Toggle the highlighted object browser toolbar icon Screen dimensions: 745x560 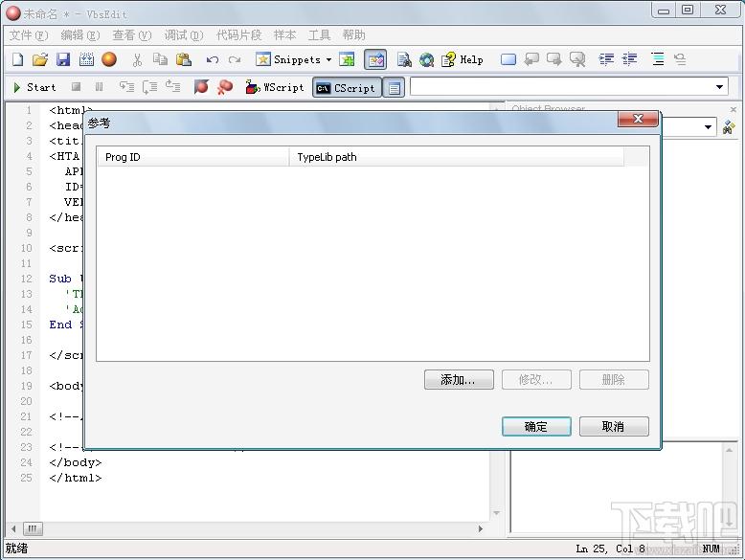pyautogui.click(x=375, y=60)
